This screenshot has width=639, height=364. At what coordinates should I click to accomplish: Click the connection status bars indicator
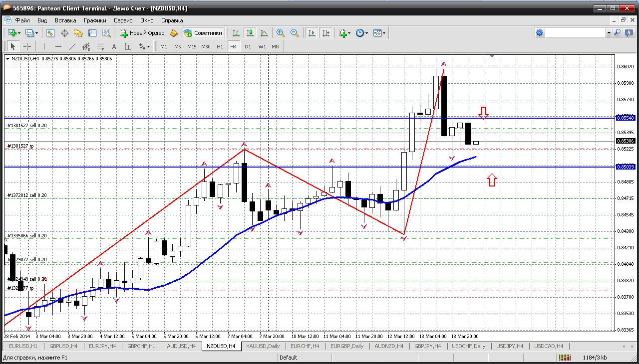coord(565,358)
